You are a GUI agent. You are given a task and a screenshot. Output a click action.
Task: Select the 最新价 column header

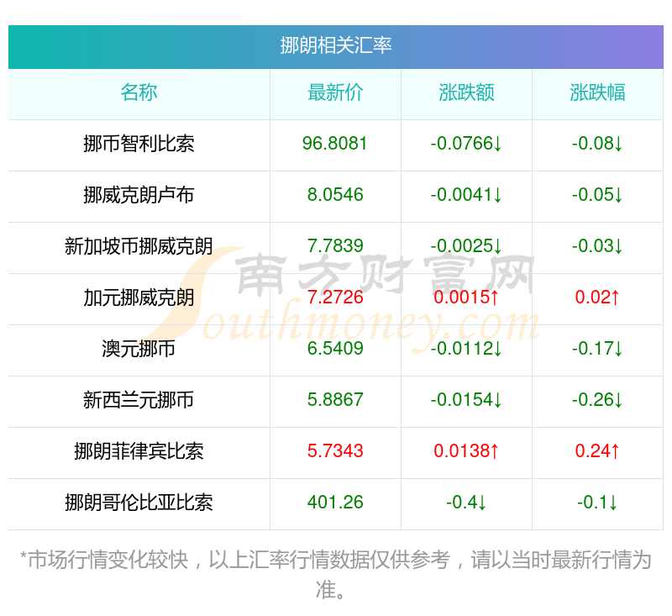point(335,92)
